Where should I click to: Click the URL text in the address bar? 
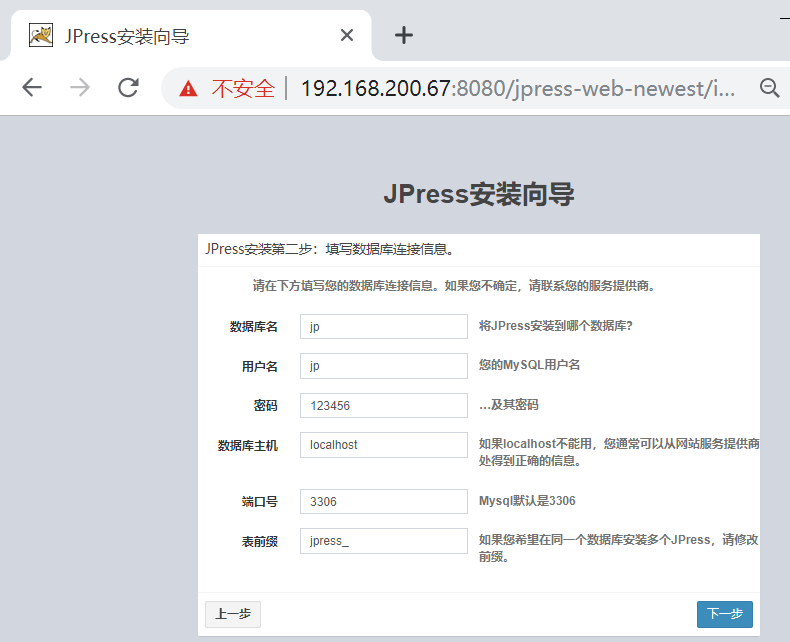(x=518, y=89)
